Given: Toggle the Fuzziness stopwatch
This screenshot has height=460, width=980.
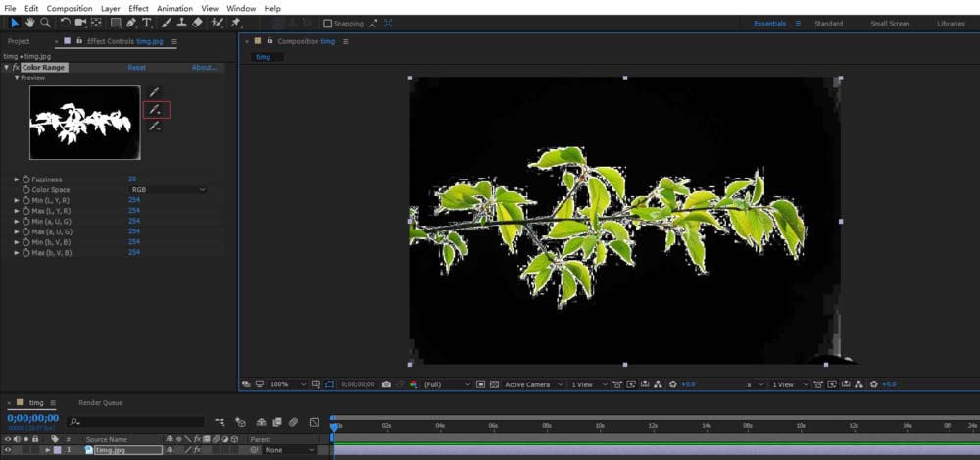Looking at the screenshot, I should [26, 179].
